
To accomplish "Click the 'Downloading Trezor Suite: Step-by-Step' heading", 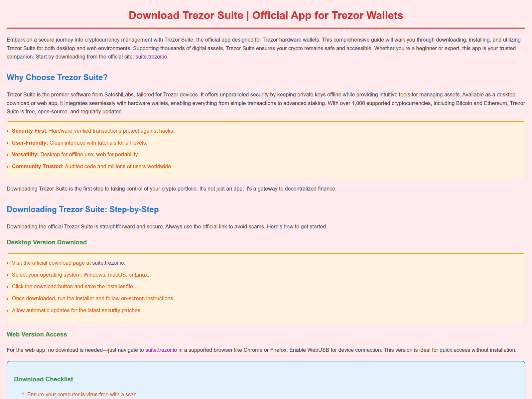I will [83, 209].
